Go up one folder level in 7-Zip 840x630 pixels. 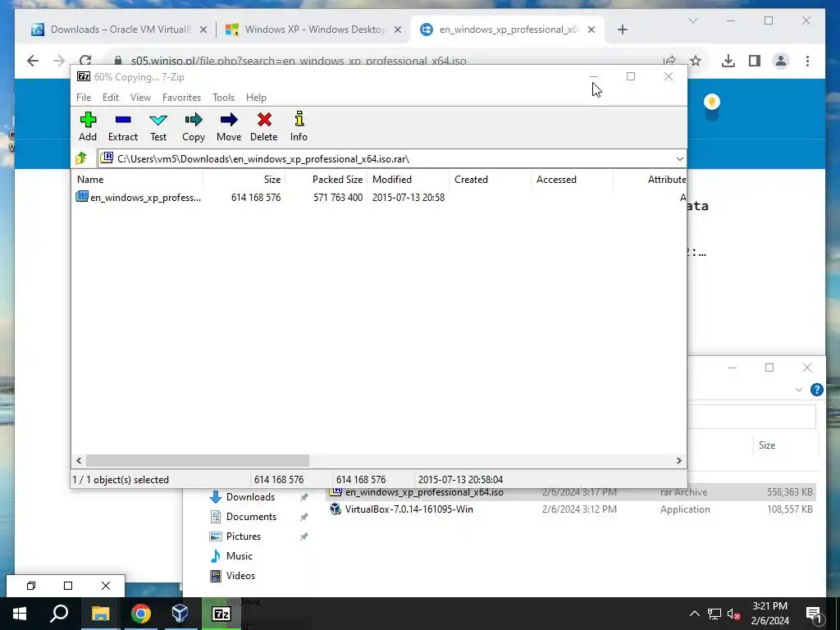(81, 158)
